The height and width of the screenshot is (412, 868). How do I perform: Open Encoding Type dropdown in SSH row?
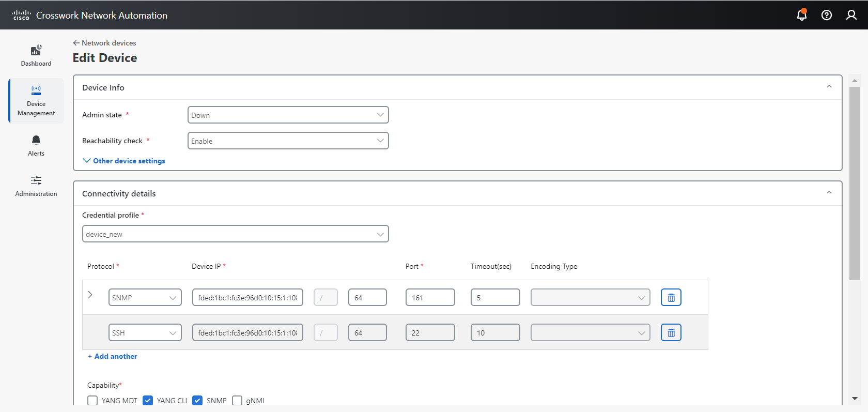(x=590, y=332)
